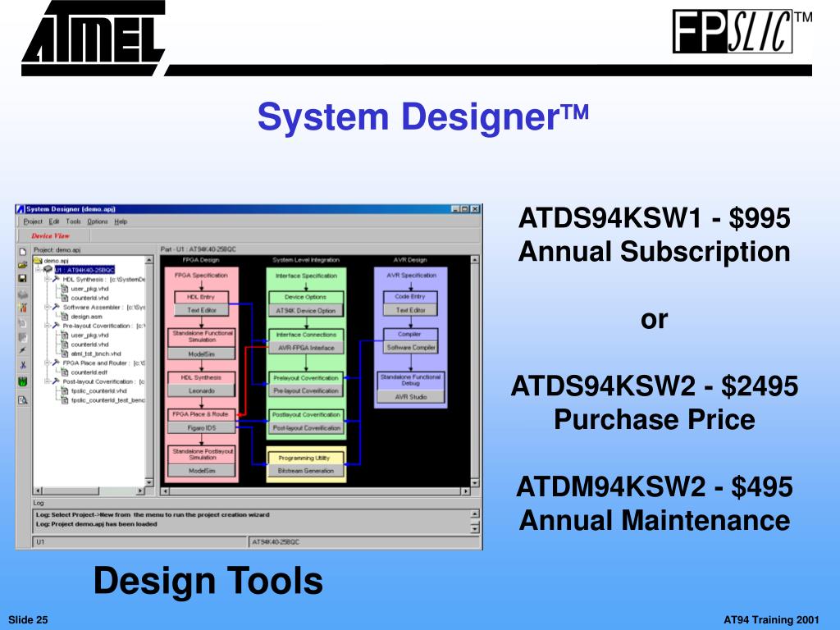Click the small pin arrow sidebar icon
Viewport: 840px width, 630px height.
[22, 350]
